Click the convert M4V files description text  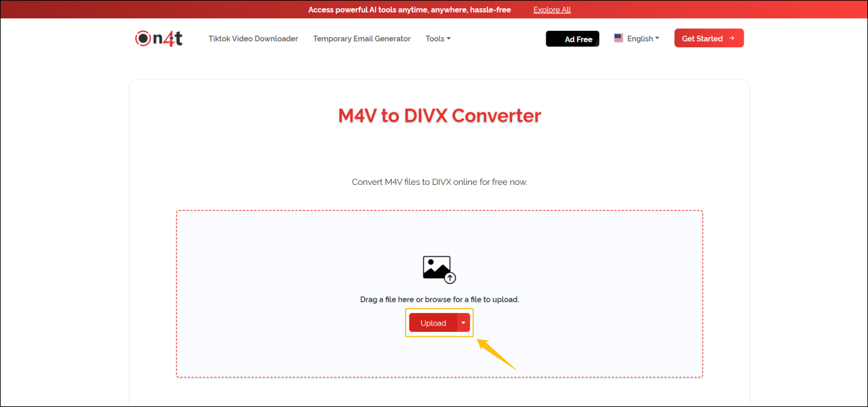pyautogui.click(x=439, y=182)
